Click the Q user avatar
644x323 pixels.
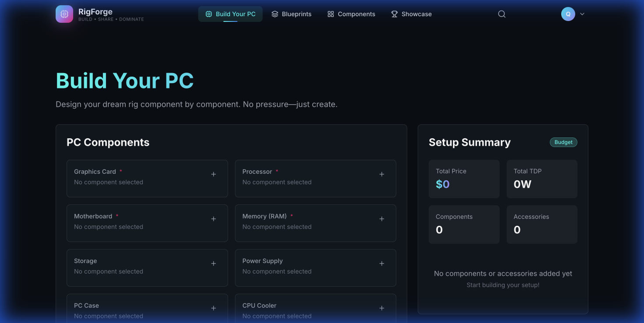pos(568,14)
